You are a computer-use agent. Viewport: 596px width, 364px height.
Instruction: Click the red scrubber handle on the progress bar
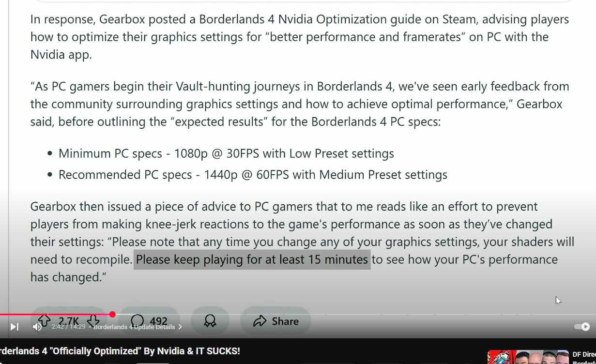click(112, 315)
